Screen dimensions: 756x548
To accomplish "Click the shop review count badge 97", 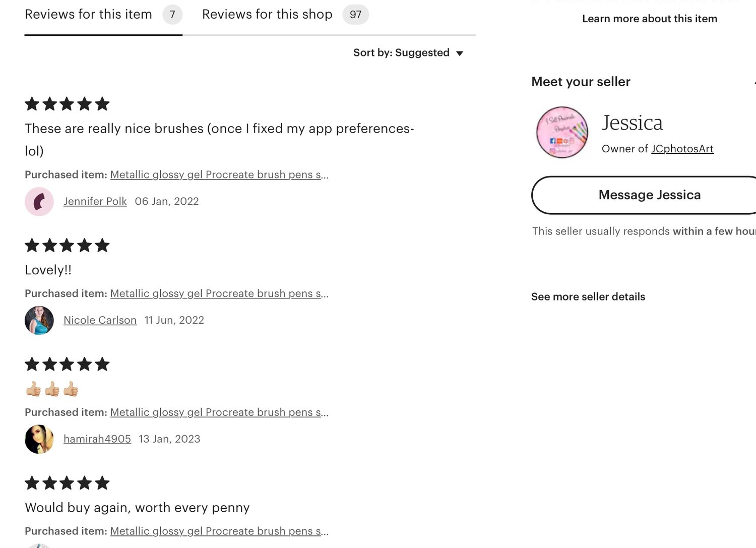I will coord(355,15).
